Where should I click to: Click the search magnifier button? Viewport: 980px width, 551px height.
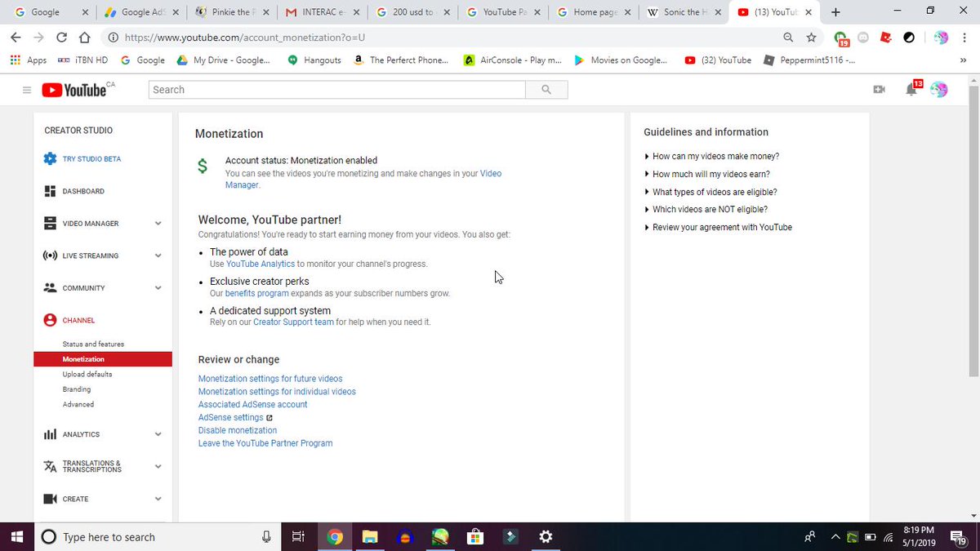pos(546,90)
